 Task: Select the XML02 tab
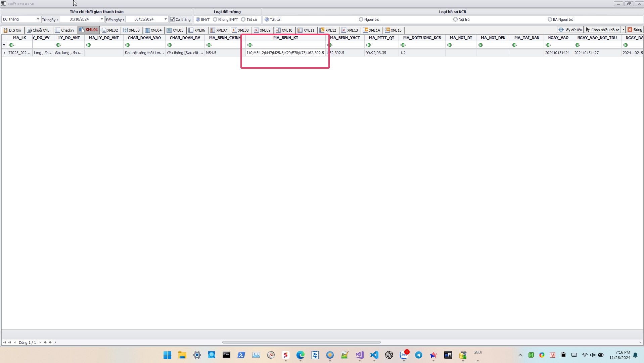110,30
